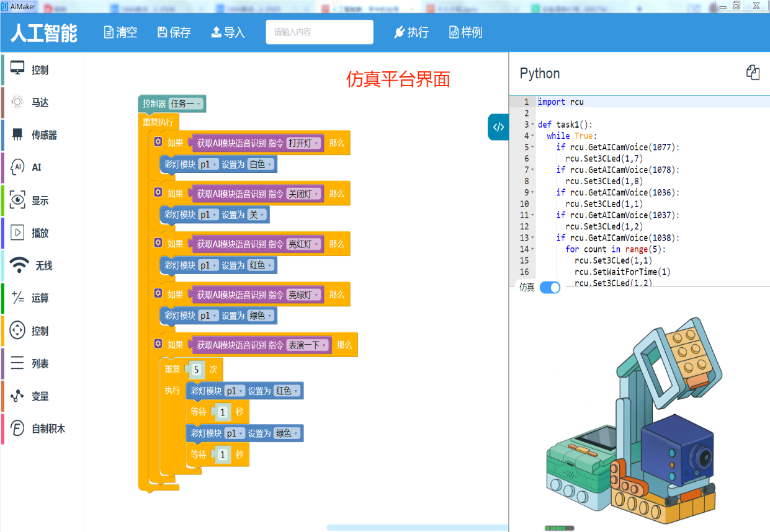770x532 pixels.
Task: Toggle the 仿真 simulation switch
Action: [550, 287]
